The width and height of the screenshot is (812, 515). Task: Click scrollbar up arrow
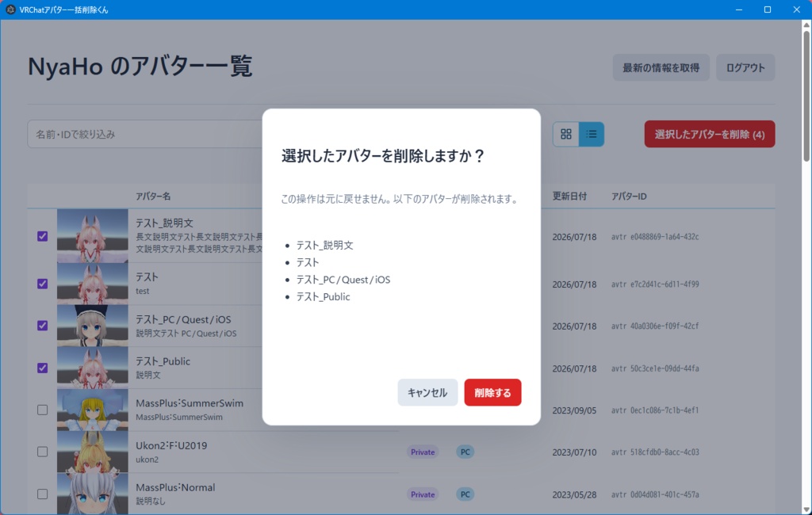tap(806, 25)
